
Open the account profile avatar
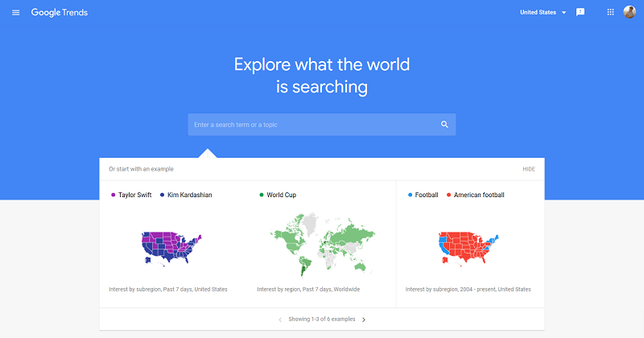coord(630,12)
